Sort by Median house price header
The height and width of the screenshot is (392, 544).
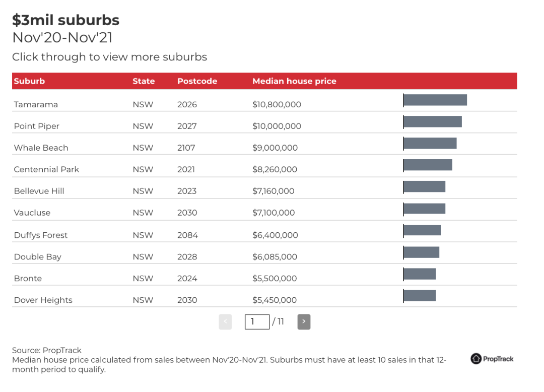coord(294,81)
